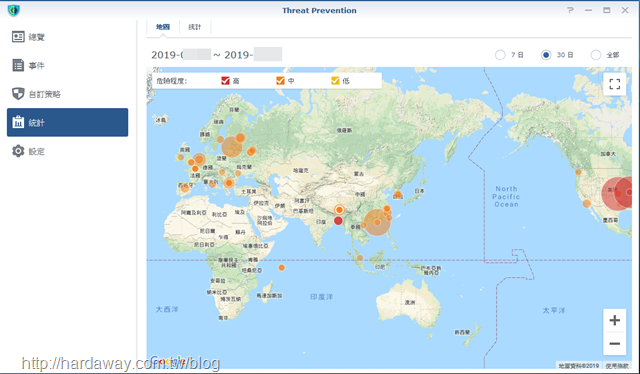Toggle the map fullscreen view button
The height and width of the screenshot is (374, 640).
614,84
